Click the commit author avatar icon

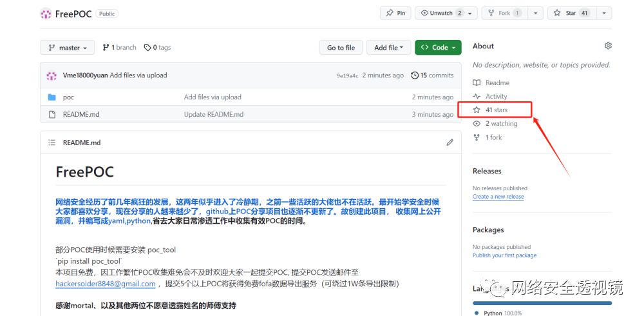[52, 75]
